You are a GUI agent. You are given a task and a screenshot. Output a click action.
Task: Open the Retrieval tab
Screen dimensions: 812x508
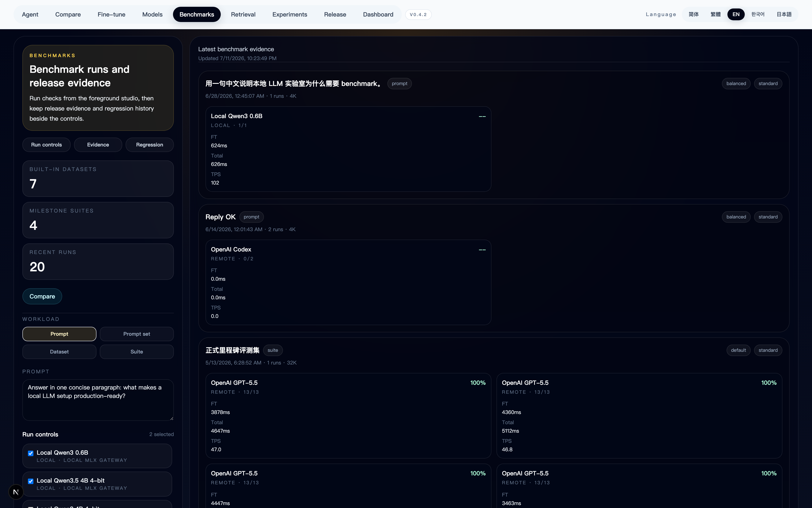243,14
